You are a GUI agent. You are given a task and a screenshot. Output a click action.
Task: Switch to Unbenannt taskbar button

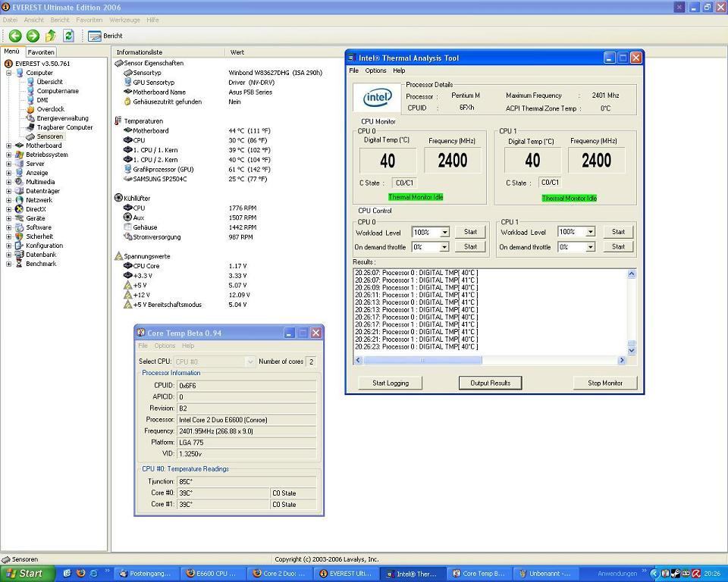(546, 574)
